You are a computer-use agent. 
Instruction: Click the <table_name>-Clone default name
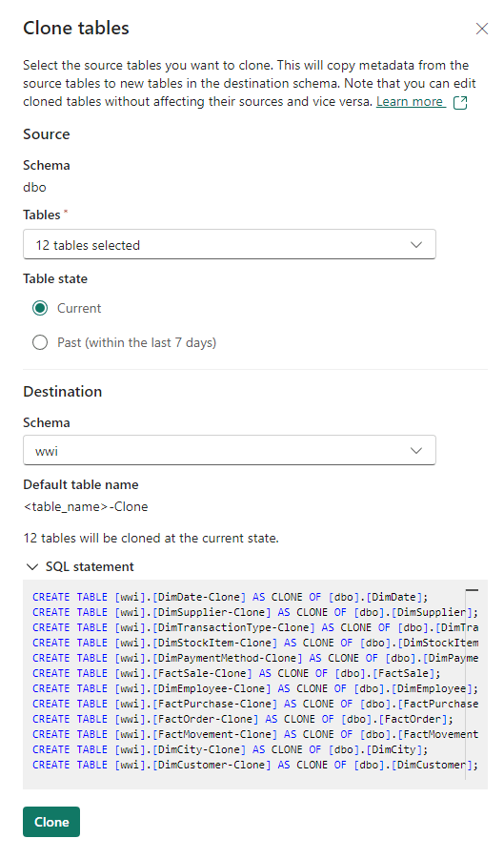tap(86, 507)
